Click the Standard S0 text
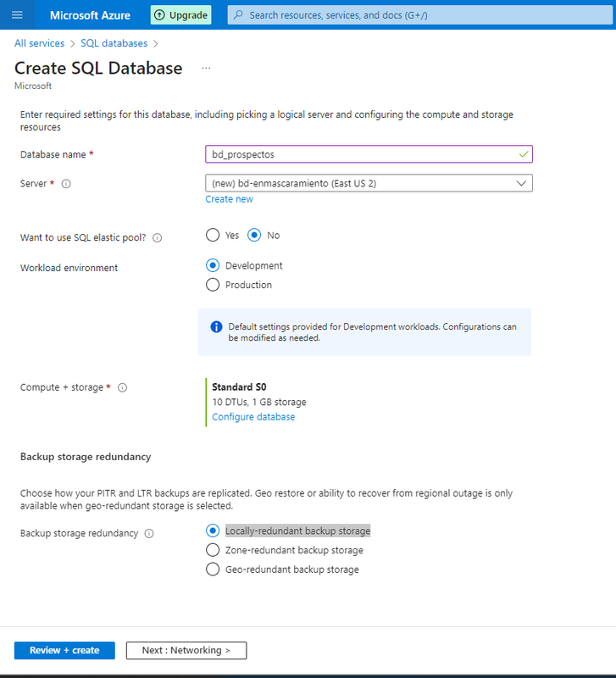The image size is (616, 678). click(239, 387)
